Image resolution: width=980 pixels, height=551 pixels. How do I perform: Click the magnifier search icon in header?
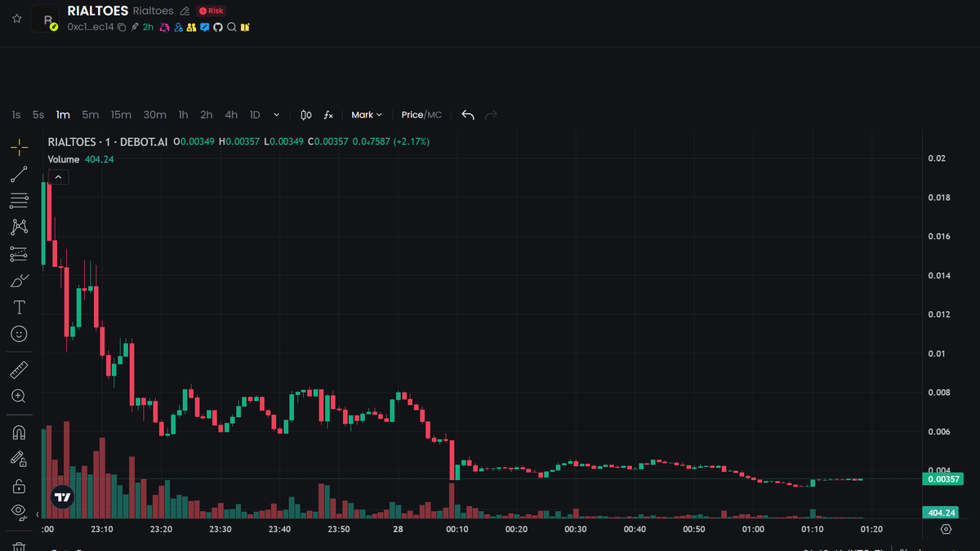(231, 27)
